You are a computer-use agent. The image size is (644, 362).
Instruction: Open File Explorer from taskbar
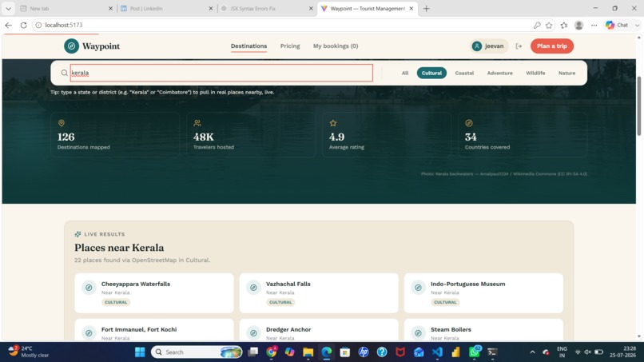click(308, 352)
